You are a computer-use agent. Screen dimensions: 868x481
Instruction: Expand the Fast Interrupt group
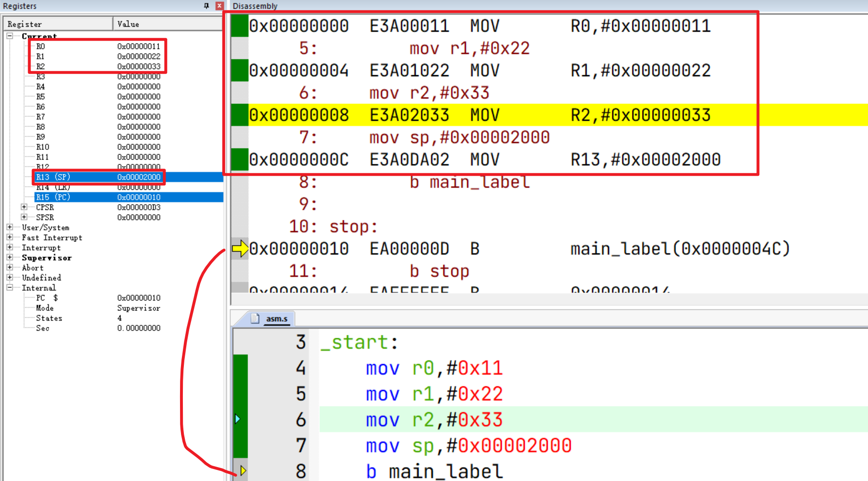click(x=10, y=237)
